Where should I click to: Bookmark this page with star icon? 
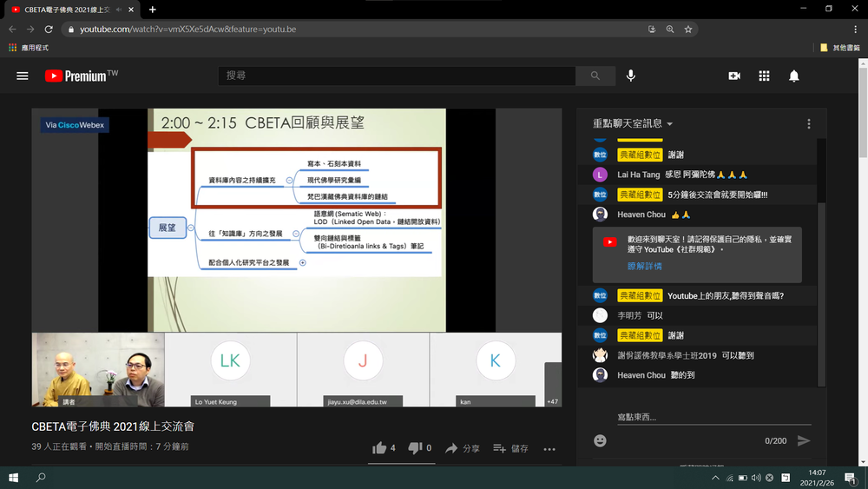tap(688, 29)
